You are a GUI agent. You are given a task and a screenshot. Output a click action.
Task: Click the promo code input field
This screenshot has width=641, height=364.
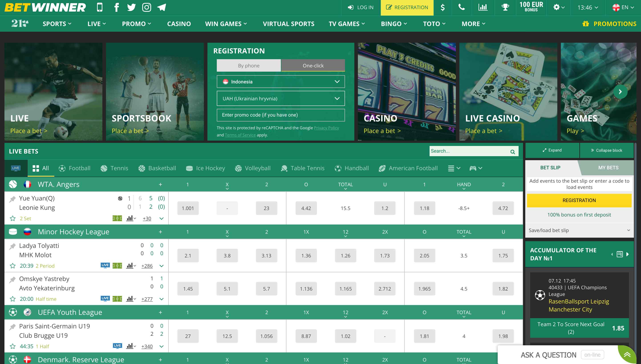coord(280,115)
